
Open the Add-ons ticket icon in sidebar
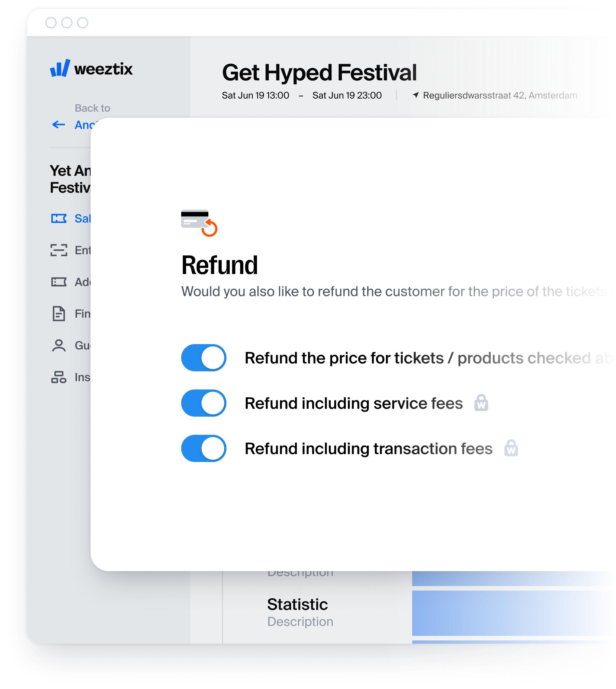(59, 282)
